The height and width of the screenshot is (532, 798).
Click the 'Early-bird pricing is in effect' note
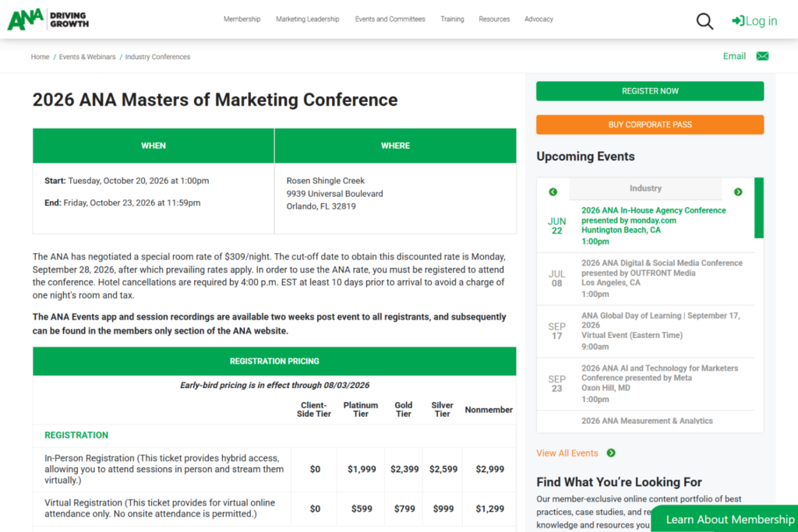274,385
